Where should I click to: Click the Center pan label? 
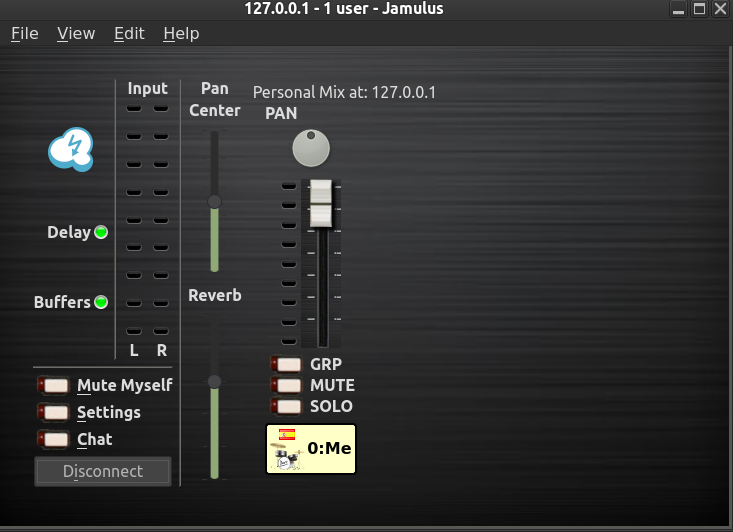click(x=215, y=110)
